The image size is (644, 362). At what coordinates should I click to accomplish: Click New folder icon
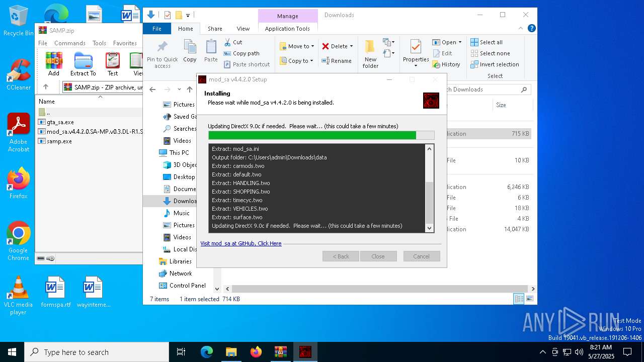click(x=370, y=54)
